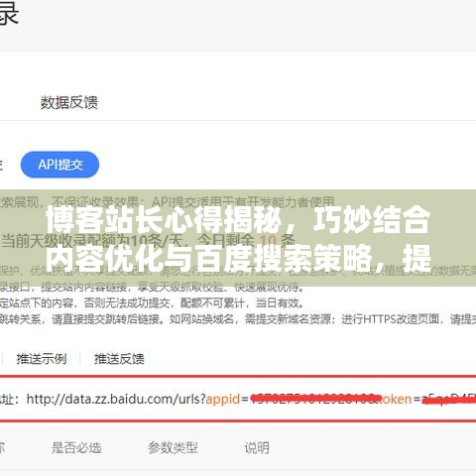Click the orange appid parameter
Screen dimensions: 476x476
point(223,400)
